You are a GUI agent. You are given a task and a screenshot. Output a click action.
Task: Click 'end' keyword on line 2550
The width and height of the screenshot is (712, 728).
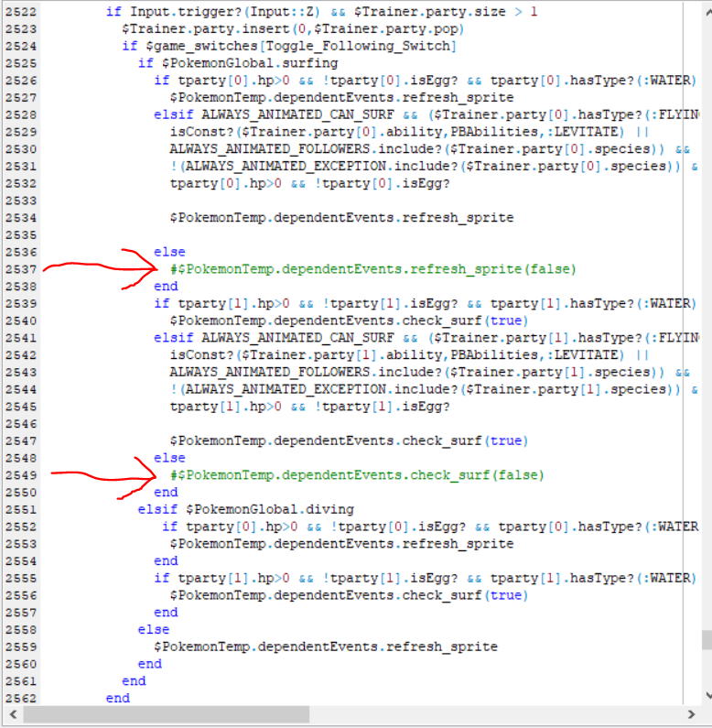166,493
